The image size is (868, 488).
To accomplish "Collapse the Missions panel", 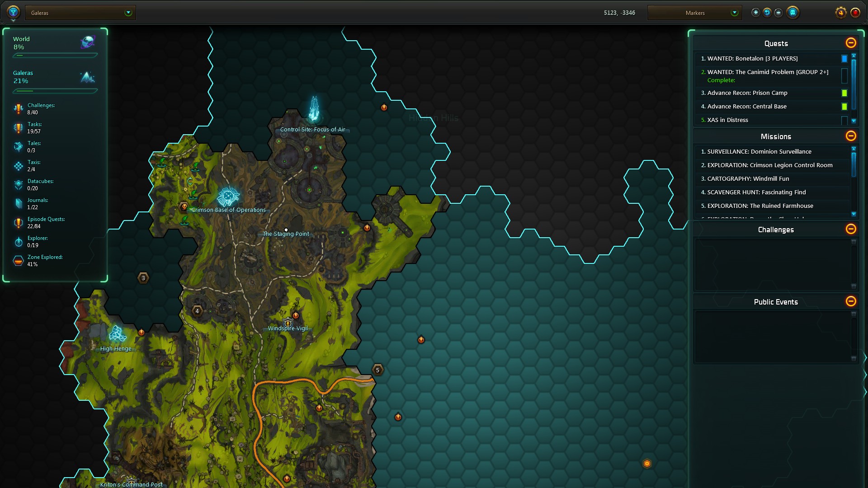I will (851, 136).
